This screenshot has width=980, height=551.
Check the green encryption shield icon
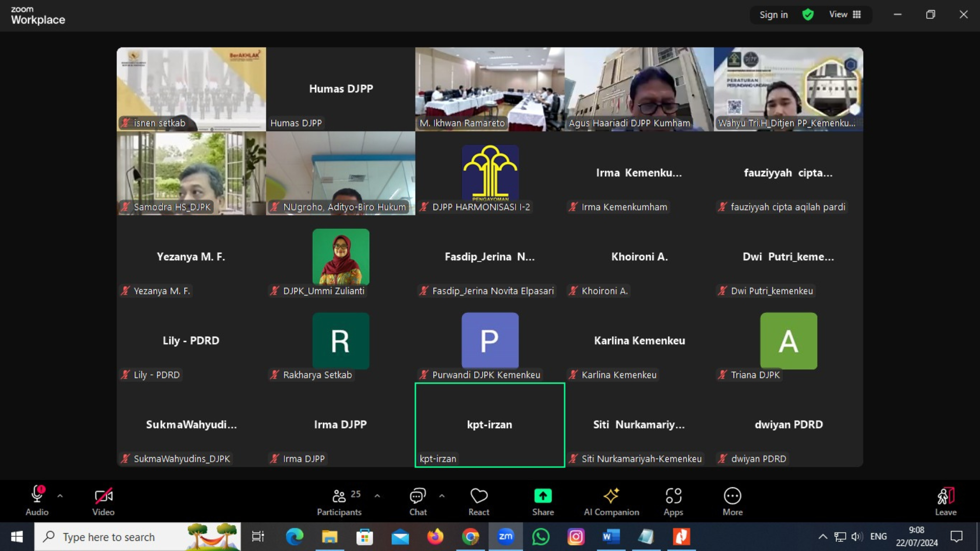pos(808,15)
